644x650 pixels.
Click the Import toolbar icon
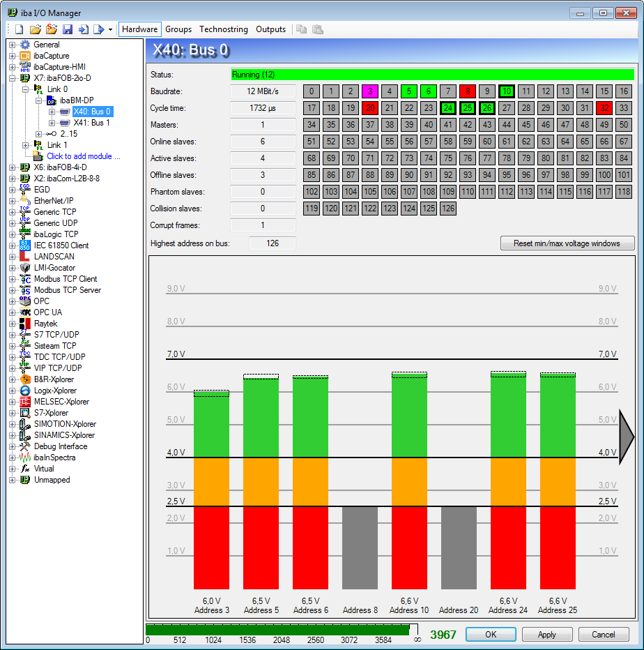pos(83,29)
